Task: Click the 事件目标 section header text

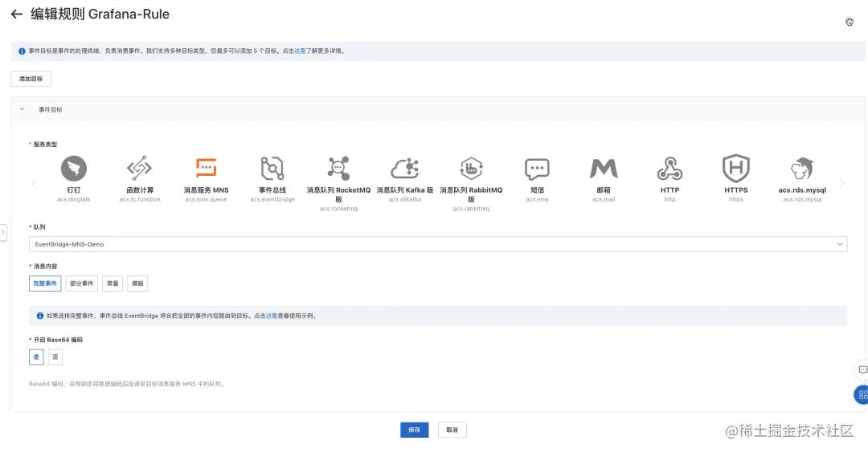Action: 51,109
